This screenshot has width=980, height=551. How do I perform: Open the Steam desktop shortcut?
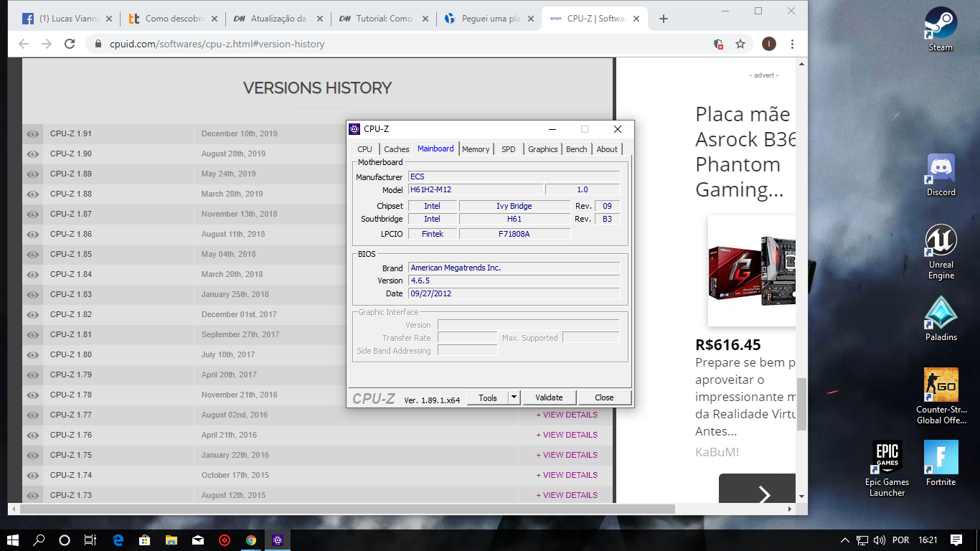click(x=941, y=29)
